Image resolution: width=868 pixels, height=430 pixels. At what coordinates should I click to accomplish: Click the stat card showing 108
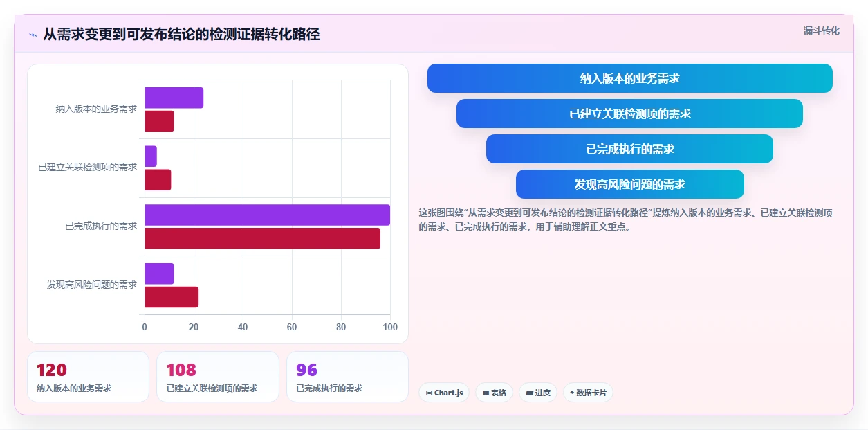click(218, 377)
